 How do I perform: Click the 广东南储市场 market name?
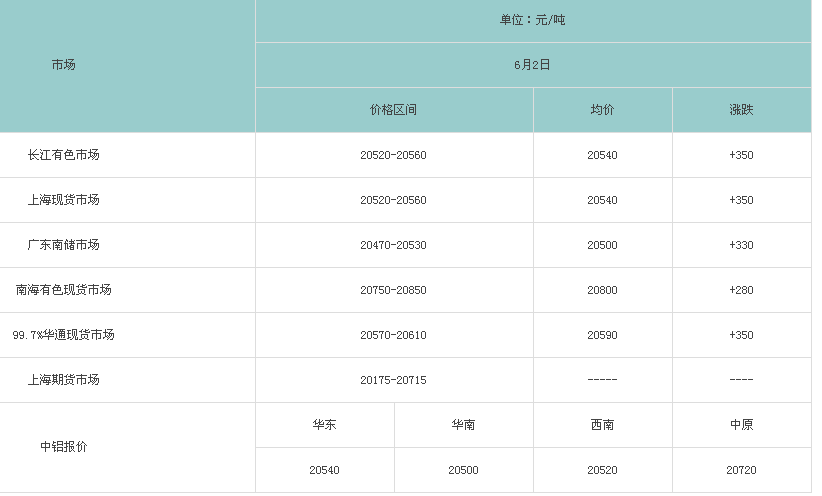pos(63,245)
